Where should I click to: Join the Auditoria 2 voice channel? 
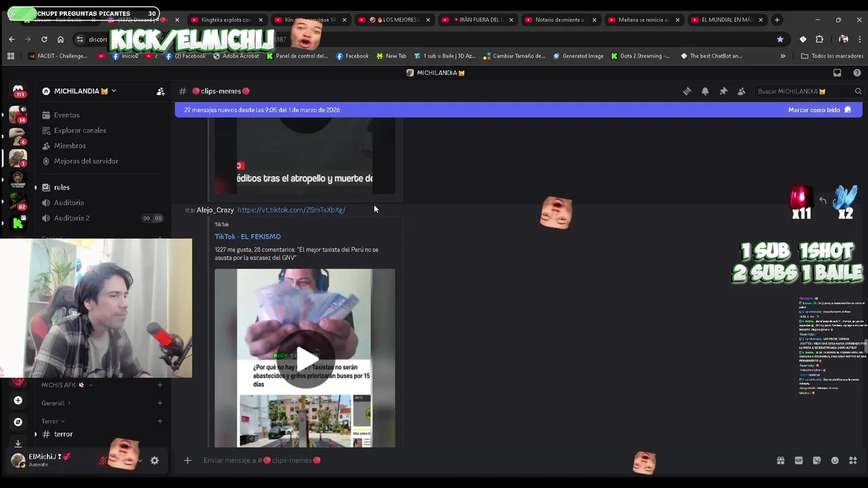tap(72, 218)
